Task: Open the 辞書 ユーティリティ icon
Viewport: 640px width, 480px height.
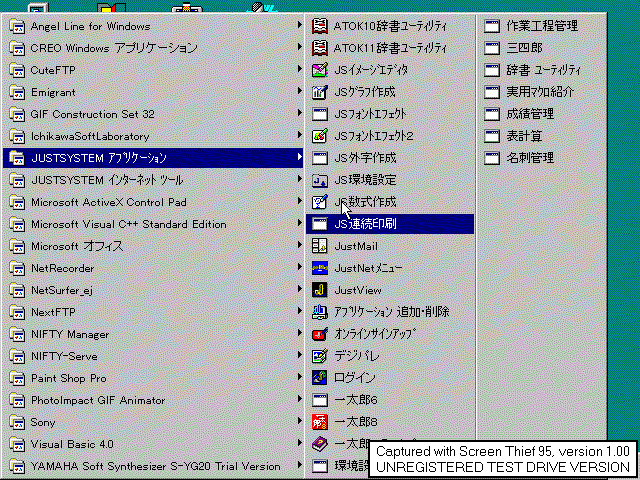Action: [x=492, y=70]
